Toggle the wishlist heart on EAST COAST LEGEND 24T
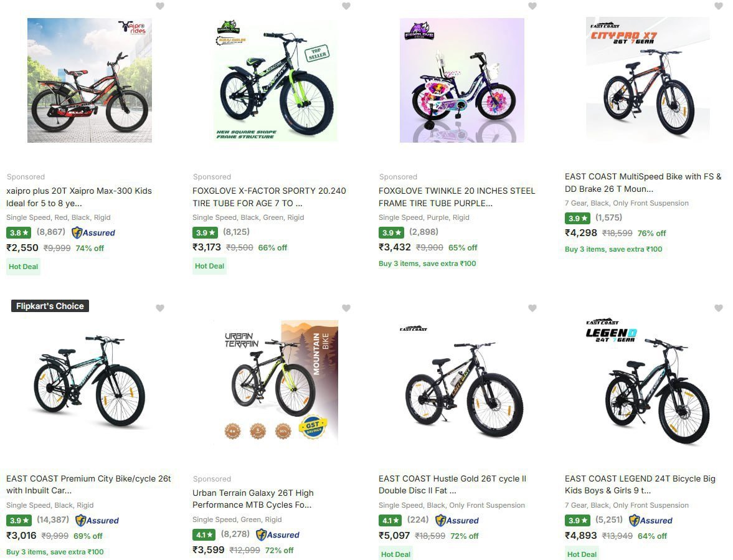 pyautogui.click(x=719, y=308)
